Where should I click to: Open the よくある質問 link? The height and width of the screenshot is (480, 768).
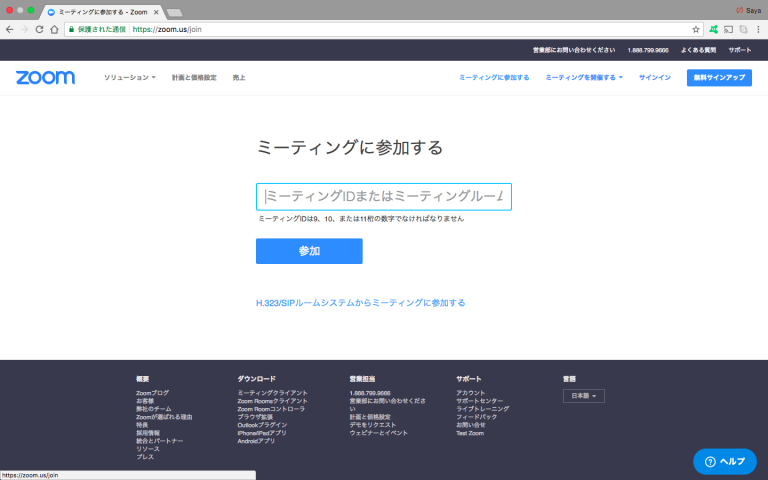pyautogui.click(x=698, y=50)
